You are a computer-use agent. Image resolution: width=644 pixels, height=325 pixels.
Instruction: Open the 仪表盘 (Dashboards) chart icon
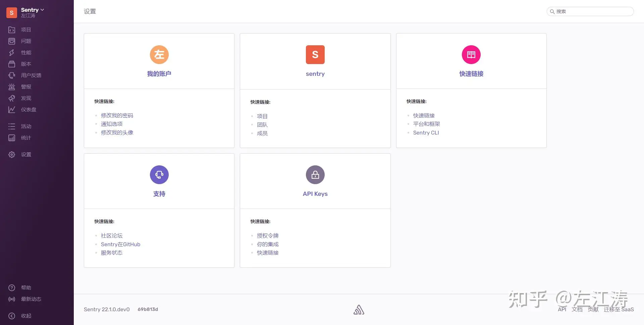click(x=12, y=110)
